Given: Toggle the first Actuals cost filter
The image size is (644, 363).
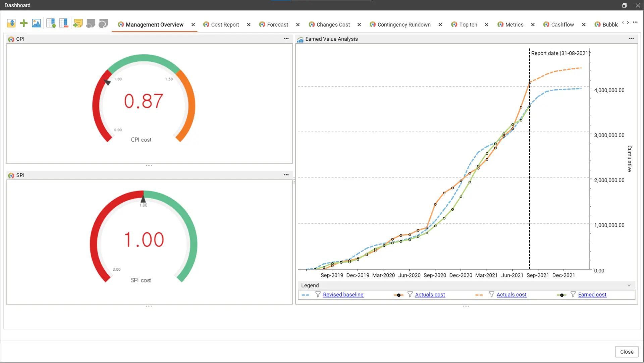Looking at the screenshot, I should [410, 295].
